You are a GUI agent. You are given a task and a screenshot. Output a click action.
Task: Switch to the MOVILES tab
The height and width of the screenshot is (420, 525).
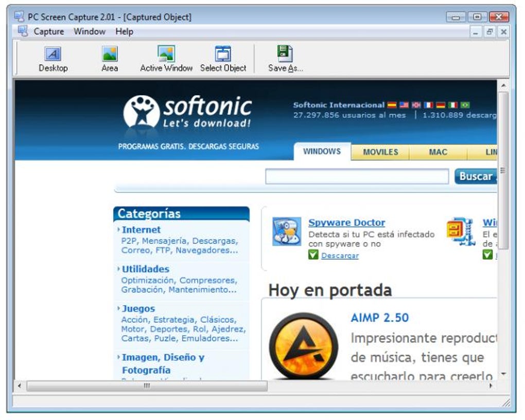(380, 152)
